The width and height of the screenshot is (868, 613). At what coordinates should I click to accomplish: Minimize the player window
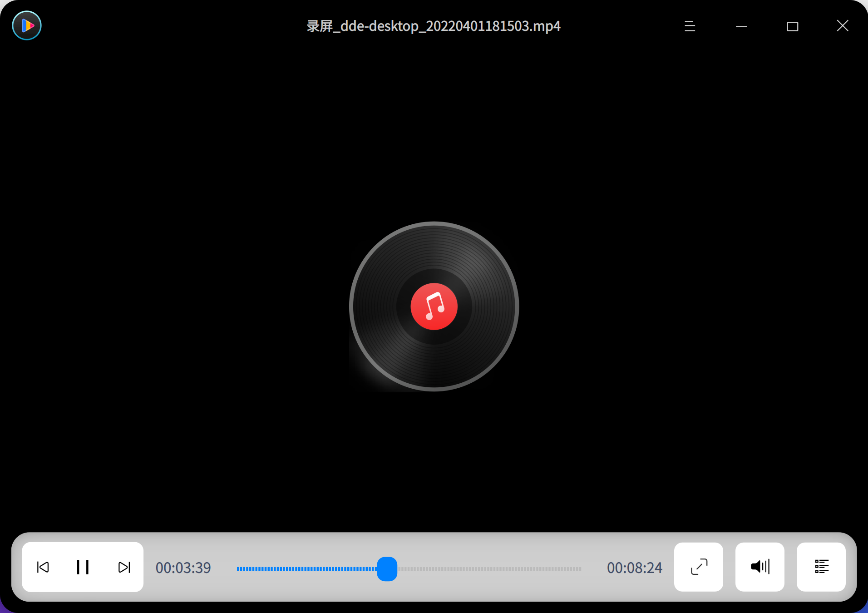(741, 26)
